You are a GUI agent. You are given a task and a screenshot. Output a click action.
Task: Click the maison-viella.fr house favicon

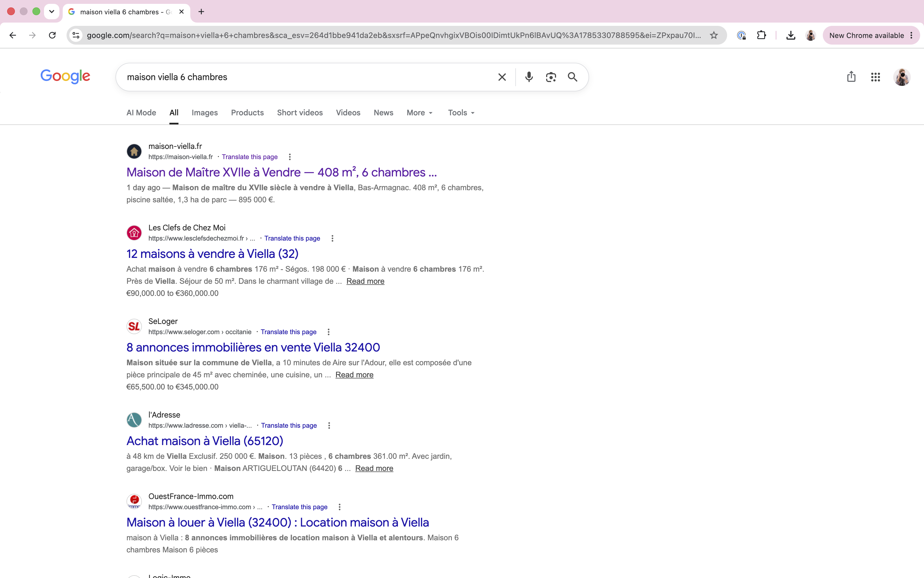(134, 151)
